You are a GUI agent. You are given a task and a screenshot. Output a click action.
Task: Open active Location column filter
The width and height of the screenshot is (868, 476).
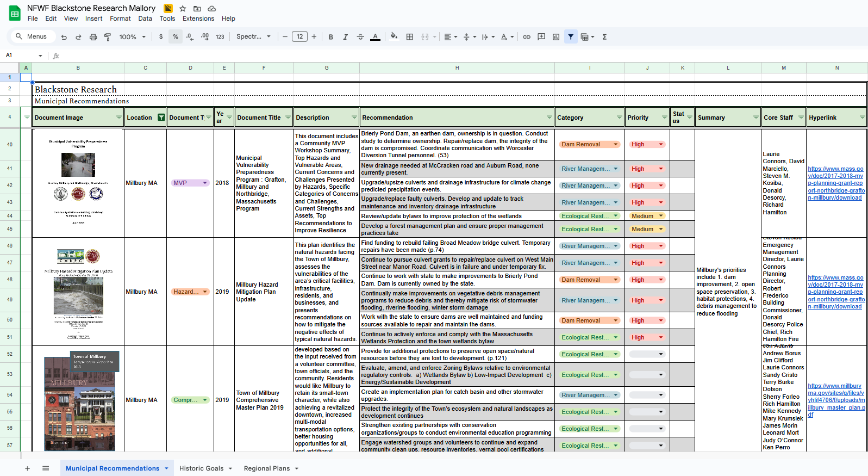coord(161,118)
